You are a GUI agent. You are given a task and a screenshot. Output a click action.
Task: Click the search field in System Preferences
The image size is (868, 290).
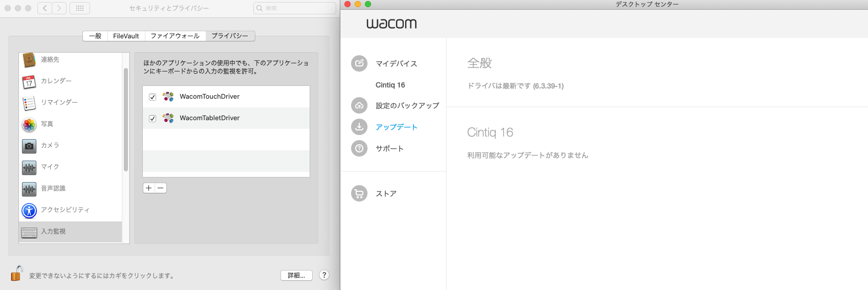point(295,8)
